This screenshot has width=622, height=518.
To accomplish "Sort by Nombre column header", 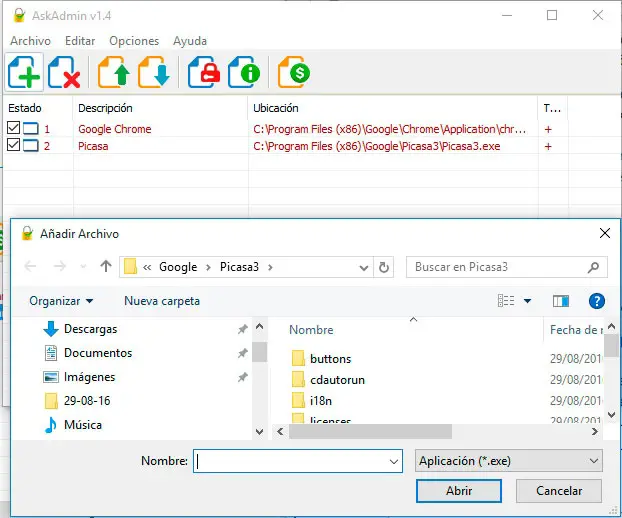I will (311, 330).
